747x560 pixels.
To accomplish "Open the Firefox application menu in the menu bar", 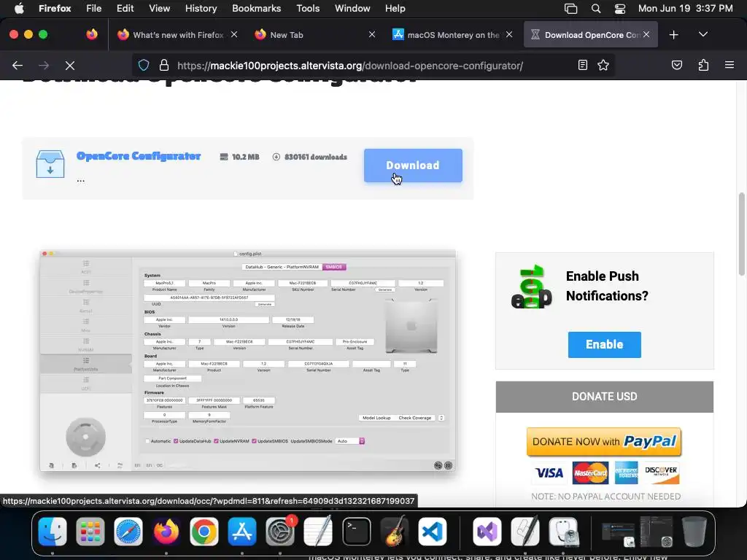I will (55, 9).
